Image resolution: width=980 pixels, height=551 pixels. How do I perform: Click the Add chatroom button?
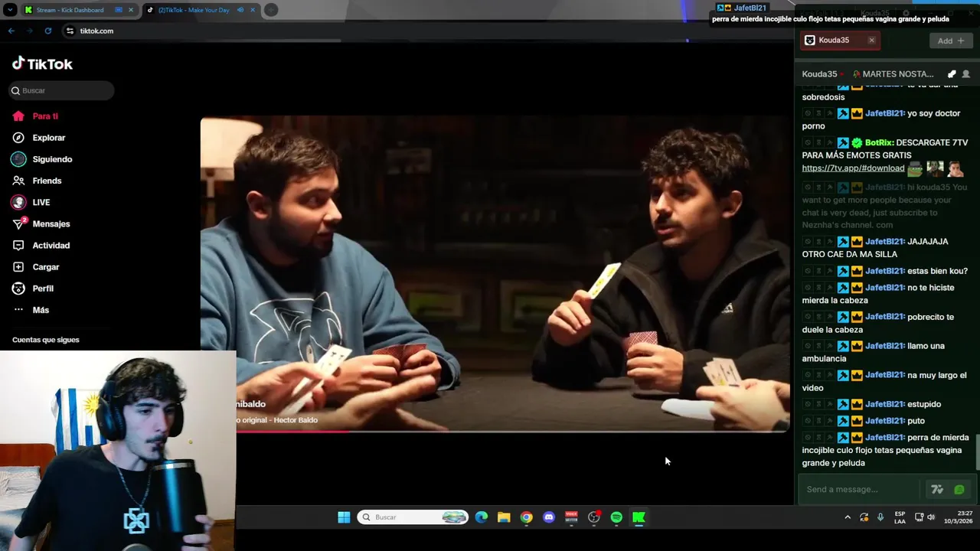(x=951, y=41)
